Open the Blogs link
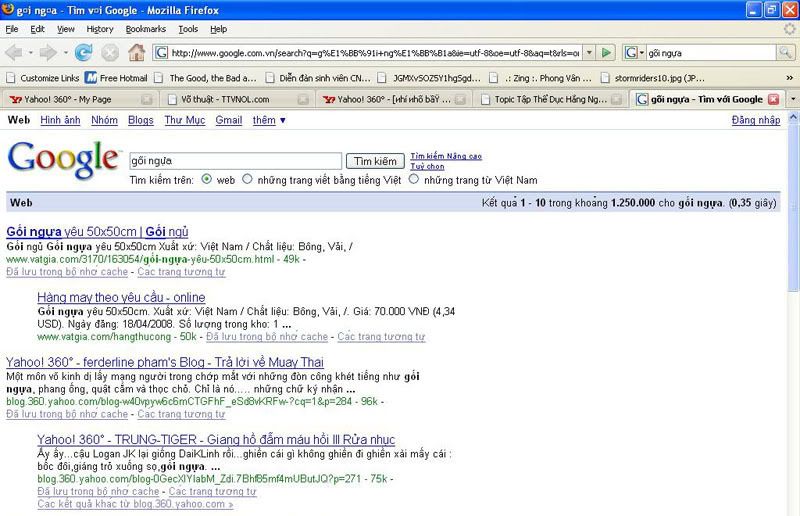Image resolution: width=800 pixels, height=516 pixels. tap(141, 120)
